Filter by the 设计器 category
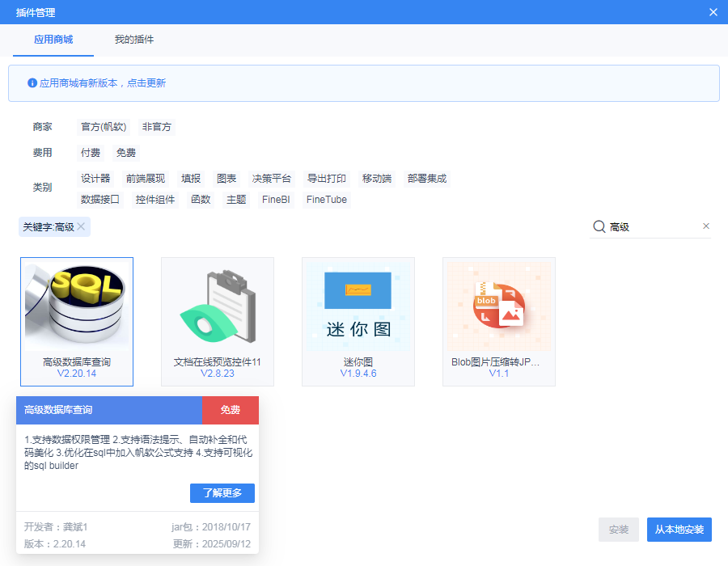728x566 pixels. pyautogui.click(x=95, y=179)
